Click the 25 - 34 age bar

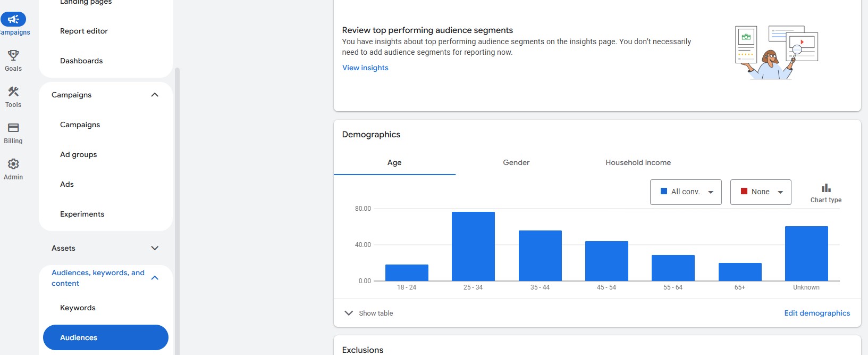(x=473, y=246)
